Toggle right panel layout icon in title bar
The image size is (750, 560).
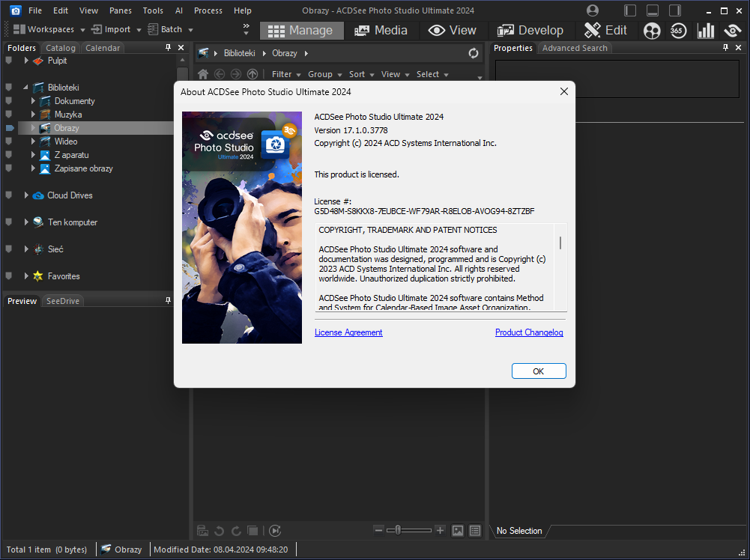pyautogui.click(x=675, y=10)
